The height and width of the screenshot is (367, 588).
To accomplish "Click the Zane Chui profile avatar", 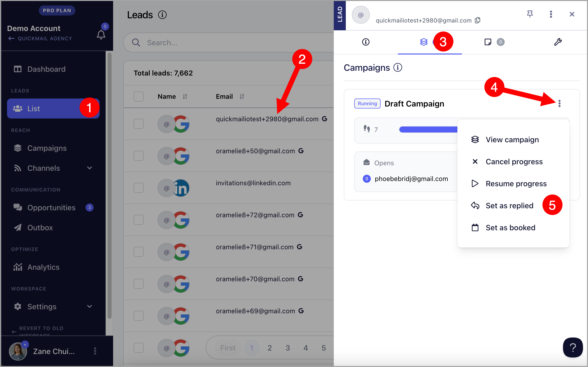I will [18, 351].
